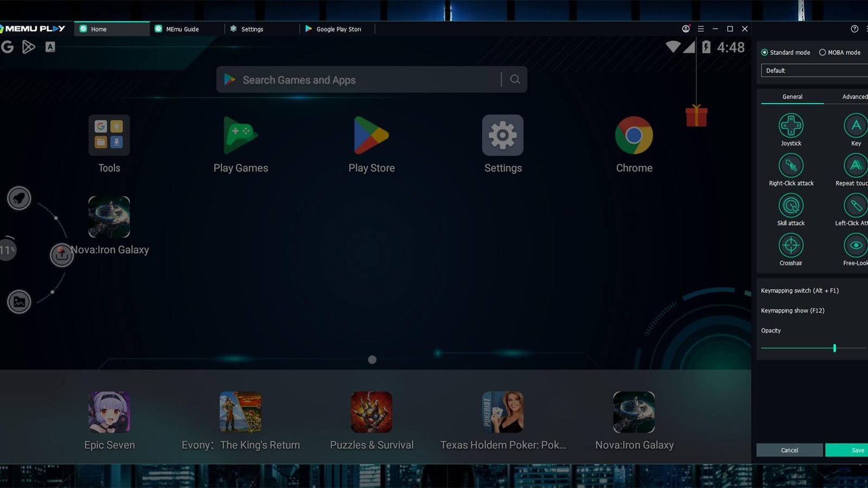The height and width of the screenshot is (488, 868).
Task: Select the Right-Click attack control
Action: (x=791, y=165)
